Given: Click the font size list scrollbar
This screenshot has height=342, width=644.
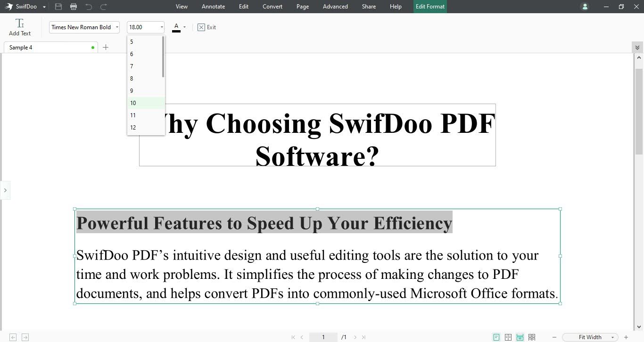Looking at the screenshot, I should click(x=163, y=57).
